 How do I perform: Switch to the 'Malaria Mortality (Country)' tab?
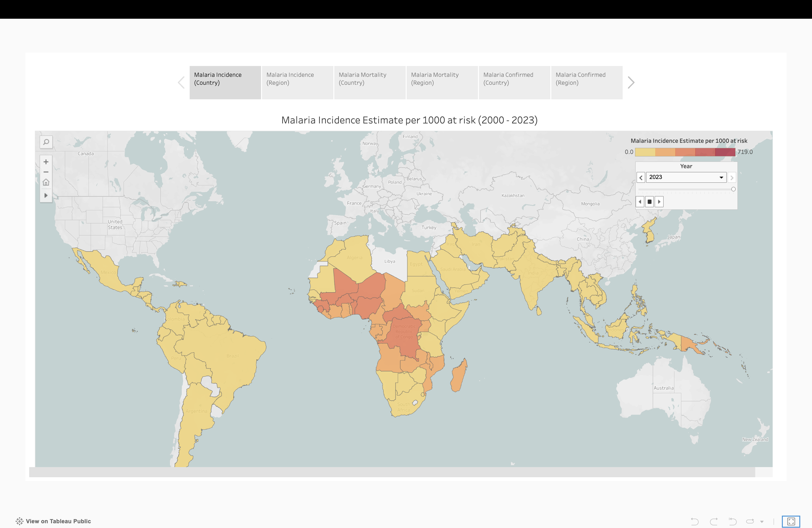coord(370,82)
